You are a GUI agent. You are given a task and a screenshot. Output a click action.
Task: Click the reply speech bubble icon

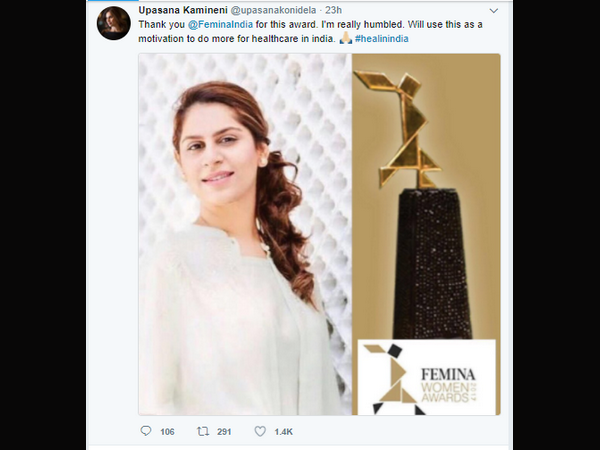tap(145, 431)
